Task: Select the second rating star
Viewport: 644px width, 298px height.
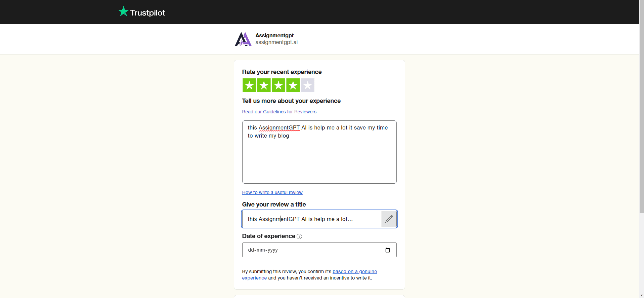Action: (x=264, y=85)
